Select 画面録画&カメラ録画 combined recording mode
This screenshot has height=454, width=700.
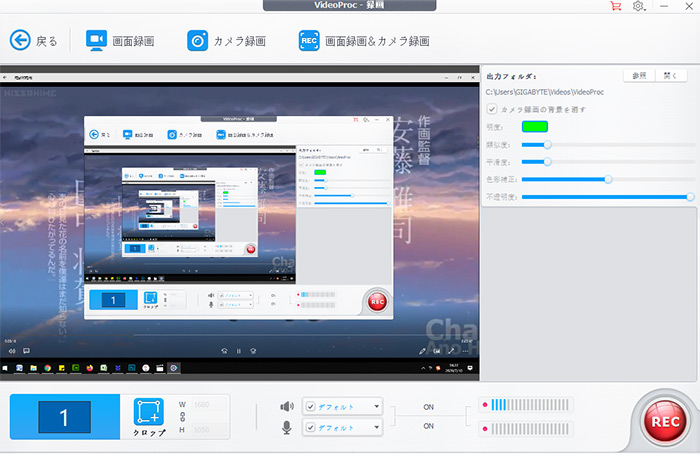[364, 41]
